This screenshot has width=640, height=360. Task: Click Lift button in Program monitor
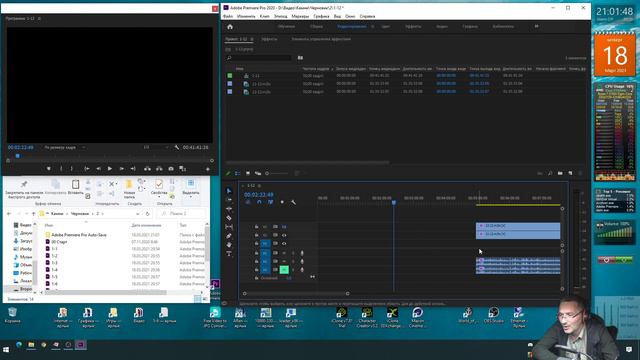tap(147, 169)
